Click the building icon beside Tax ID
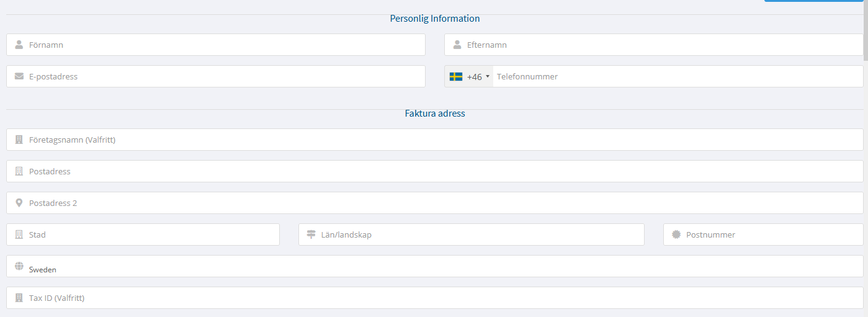This screenshot has width=868, height=317. tap(19, 298)
